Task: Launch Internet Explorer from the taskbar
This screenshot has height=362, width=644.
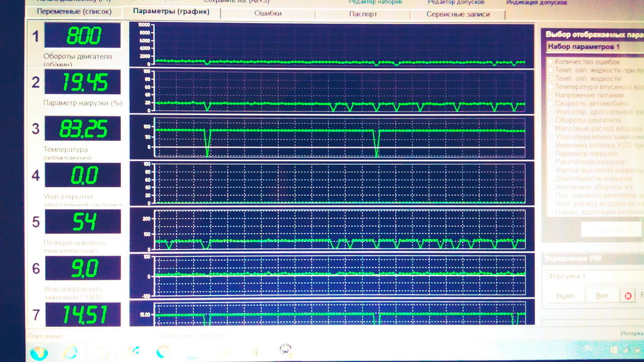Action: tap(70, 351)
